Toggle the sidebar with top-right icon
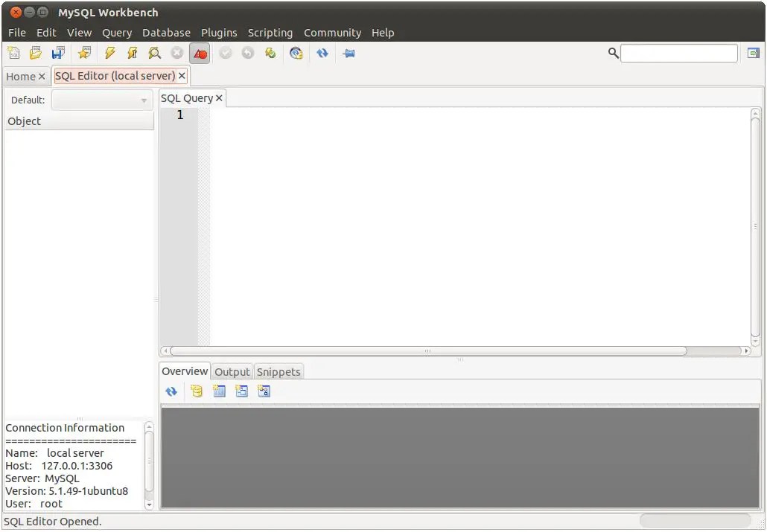Viewport: 767px width, 532px height. 754,53
